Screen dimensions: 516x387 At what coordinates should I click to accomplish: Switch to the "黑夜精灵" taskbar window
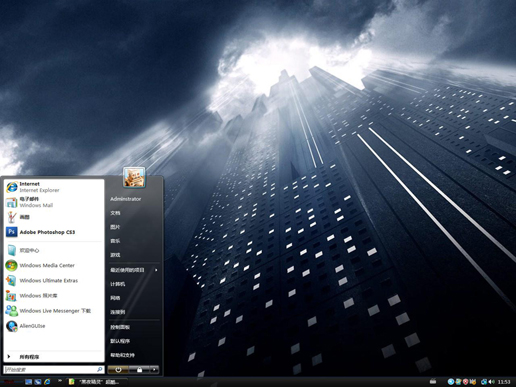tap(97, 382)
